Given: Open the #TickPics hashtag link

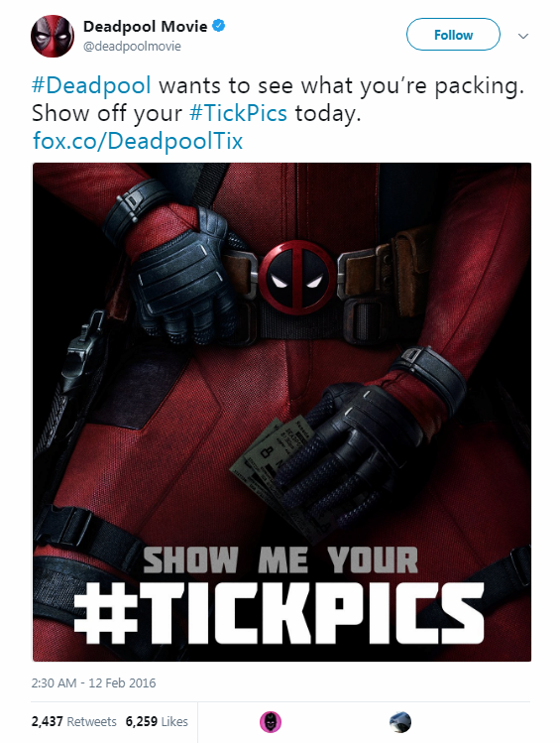Looking at the screenshot, I should click(x=238, y=113).
